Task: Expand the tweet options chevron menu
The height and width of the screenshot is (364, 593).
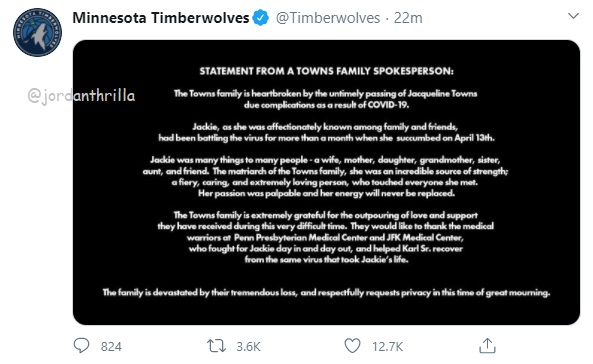Action: (573, 16)
